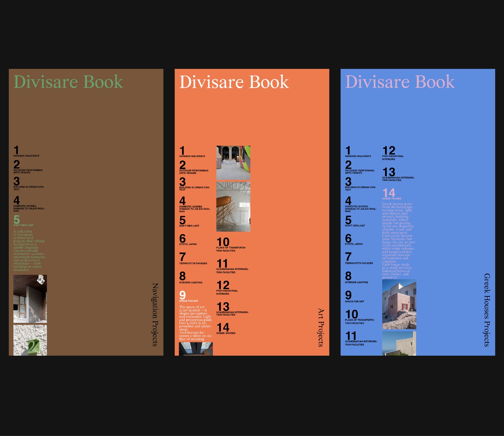The width and height of the screenshot is (504, 436).
Task: Click the vertical "Greek Houses Projects" label
Action: click(x=487, y=310)
